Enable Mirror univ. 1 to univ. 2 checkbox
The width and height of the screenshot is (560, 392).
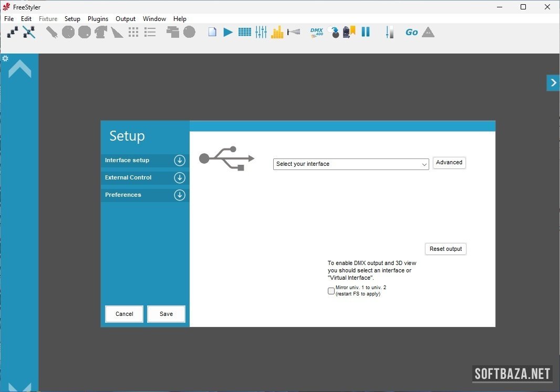[x=331, y=291]
